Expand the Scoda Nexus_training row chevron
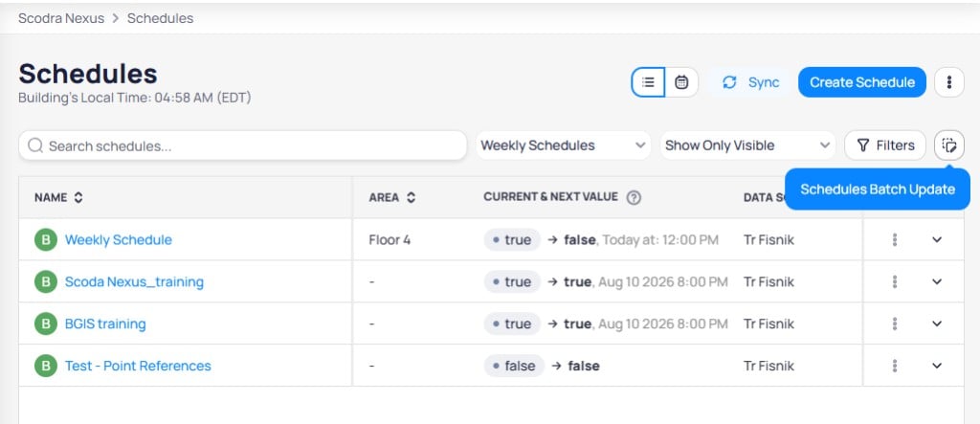980x424 pixels. 937,281
